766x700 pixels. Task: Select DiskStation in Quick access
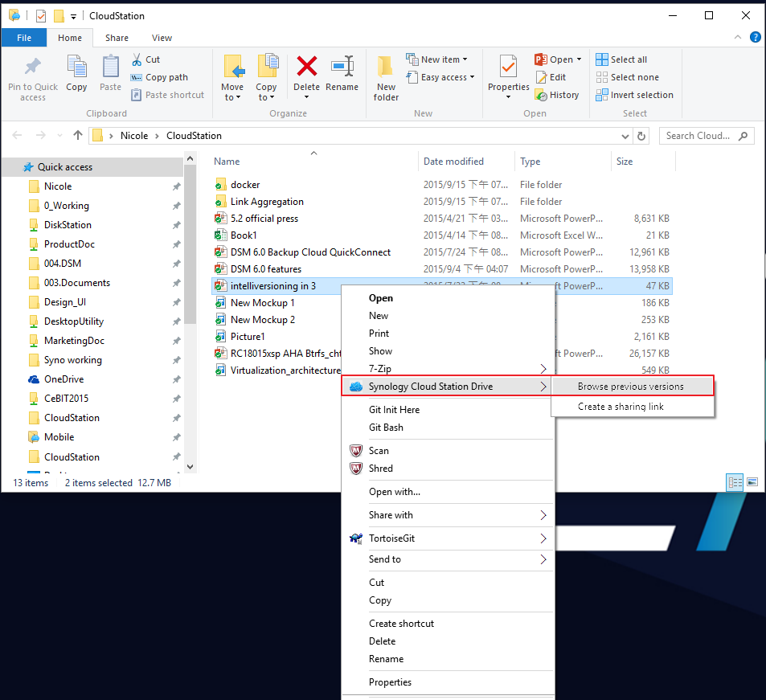(68, 225)
